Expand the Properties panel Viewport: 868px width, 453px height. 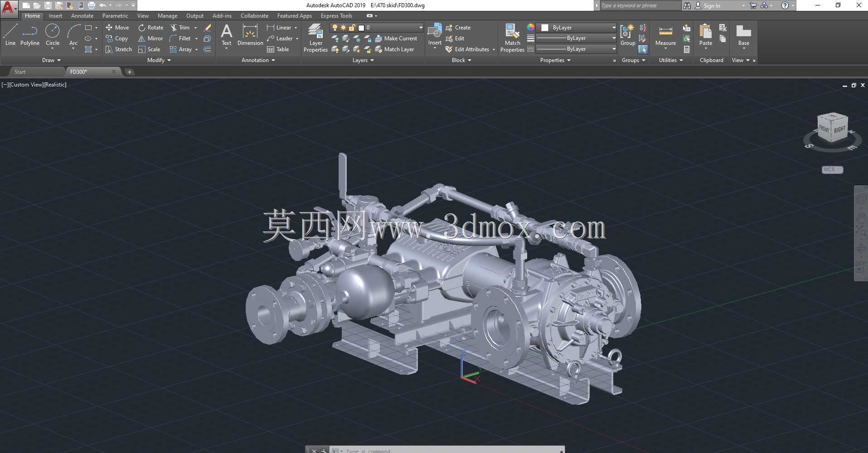point(555,60)
